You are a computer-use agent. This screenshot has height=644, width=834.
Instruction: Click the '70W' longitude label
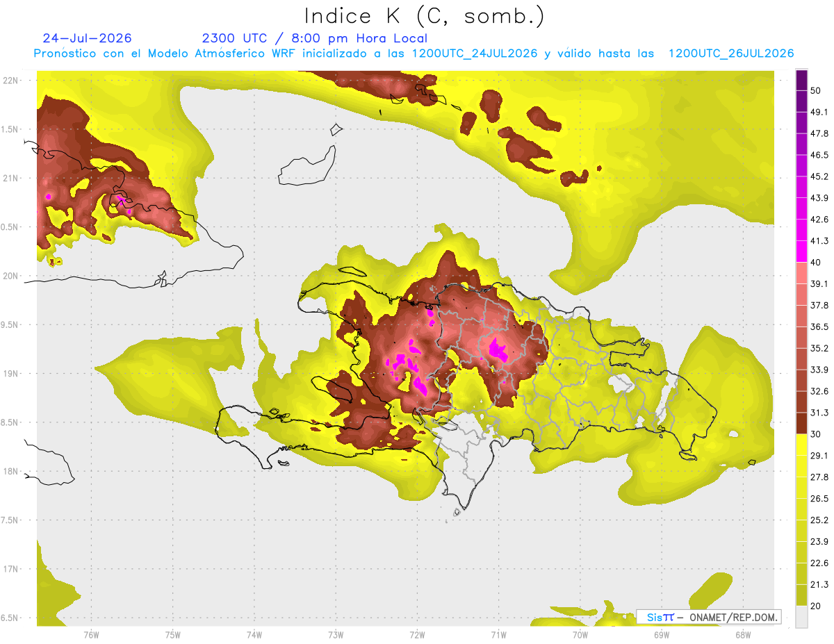[580, 634]
